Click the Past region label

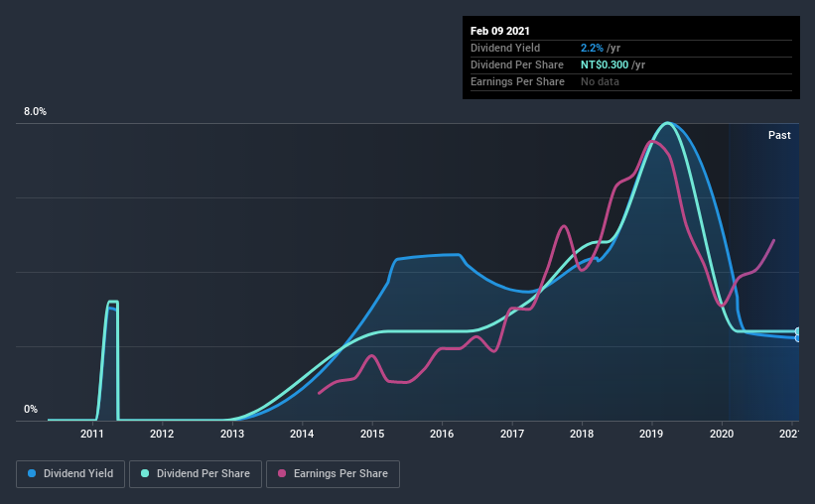coord(779,135)
